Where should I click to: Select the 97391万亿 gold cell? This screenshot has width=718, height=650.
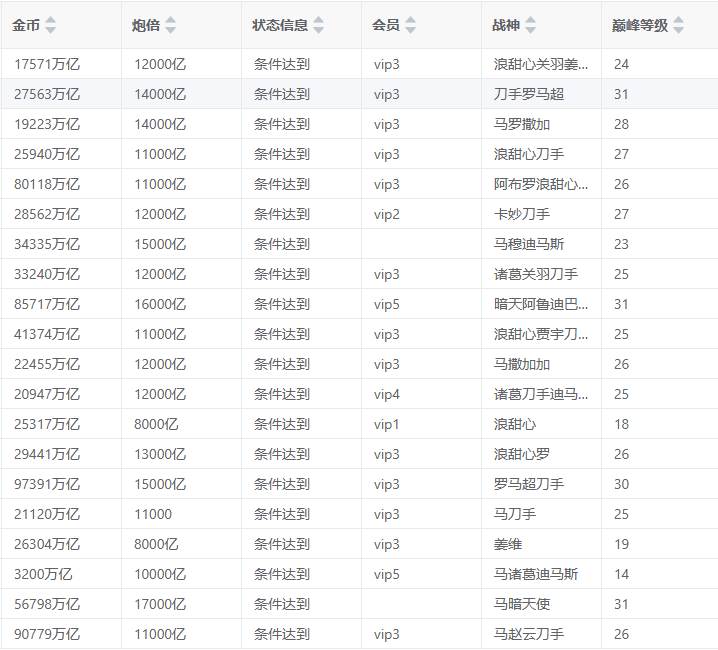pos(47,484)
